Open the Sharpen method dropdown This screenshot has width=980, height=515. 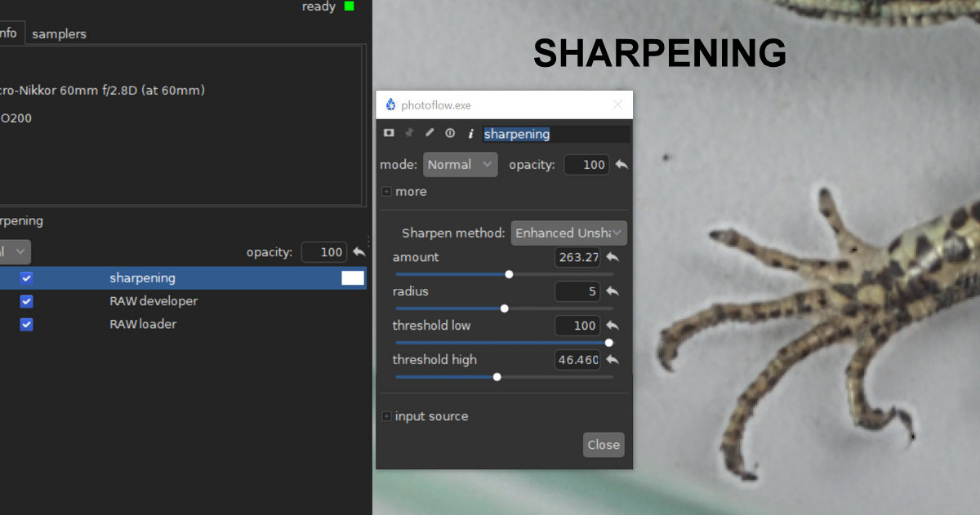point(568,233)
